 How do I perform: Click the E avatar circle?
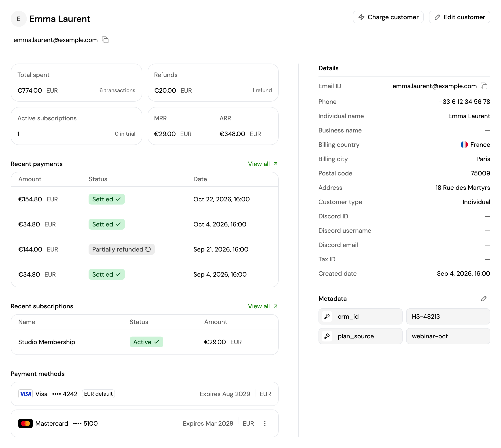coord(19,19)
